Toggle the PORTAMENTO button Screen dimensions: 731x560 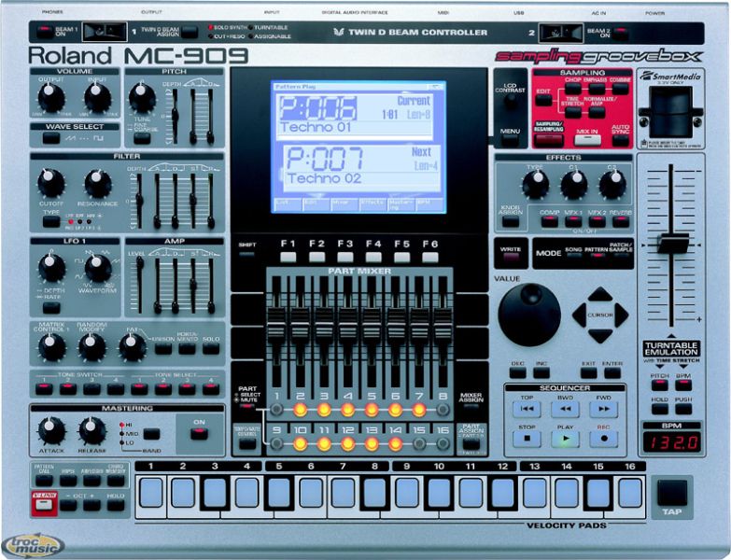pyautogui.click(x=187, y=348)
